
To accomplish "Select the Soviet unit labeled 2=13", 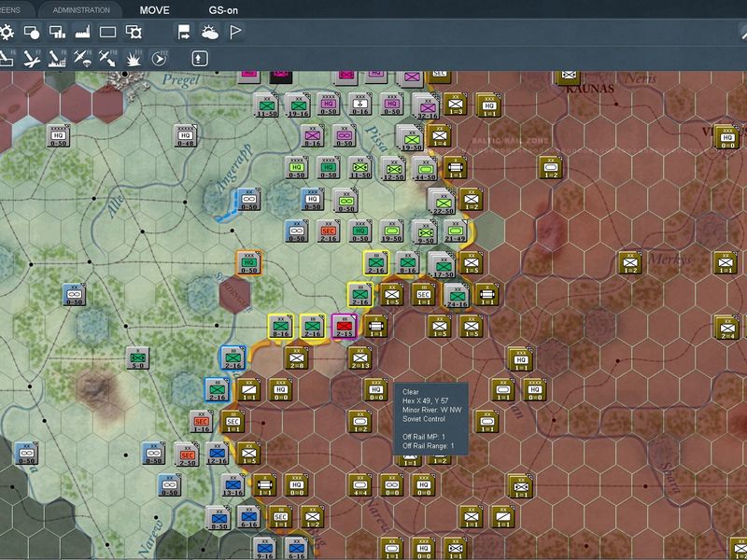I will pos(359,358).
